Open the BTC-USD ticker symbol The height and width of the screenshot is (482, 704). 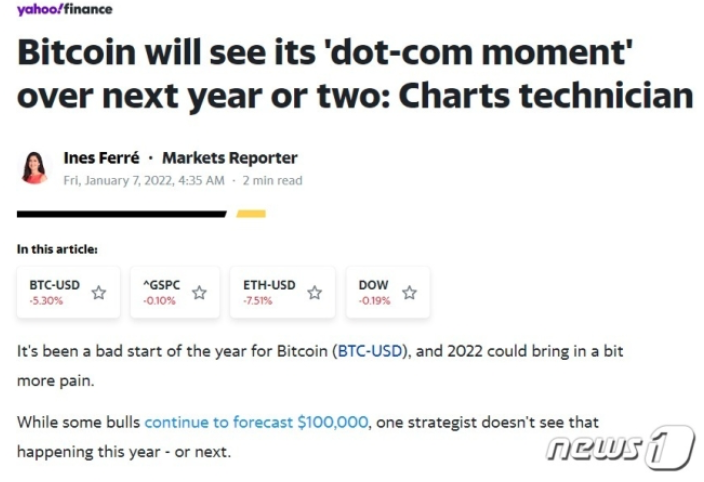tap(54, 285)
